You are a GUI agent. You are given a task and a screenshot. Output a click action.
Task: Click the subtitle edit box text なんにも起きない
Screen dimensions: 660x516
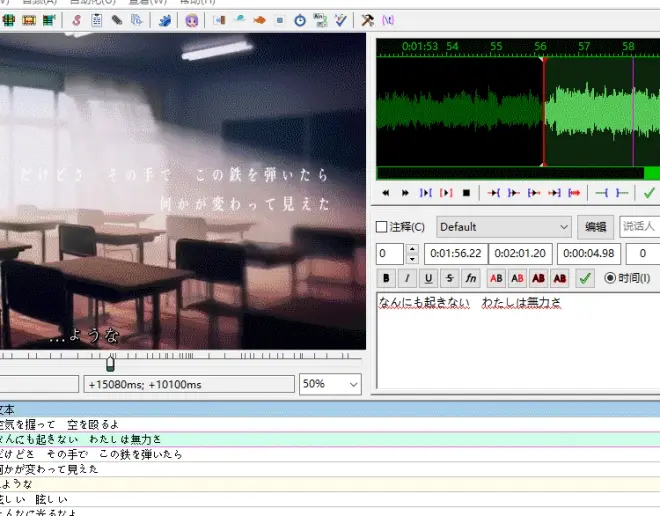[424, 302]
